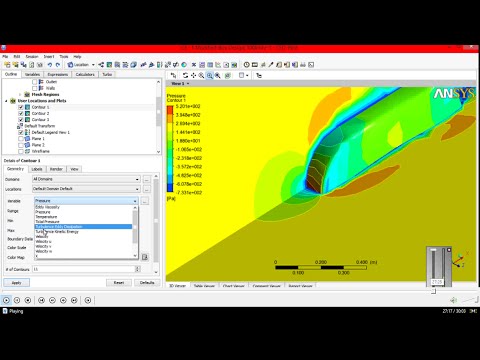Click the volume speaker icon
This screenshot has height=360, width=480.
[x=453, y=300]
